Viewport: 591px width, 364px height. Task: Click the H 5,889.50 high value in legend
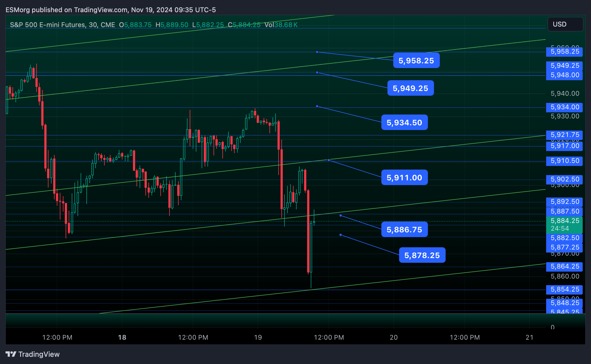click(172, 25)
